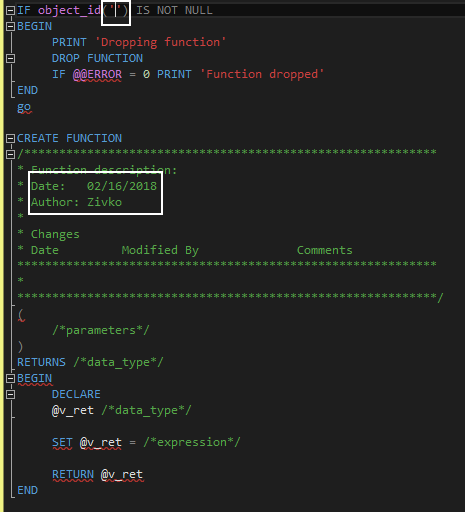The image size is (465, 512).
Task: Click the Comments column header text
Action: (325, 250)
